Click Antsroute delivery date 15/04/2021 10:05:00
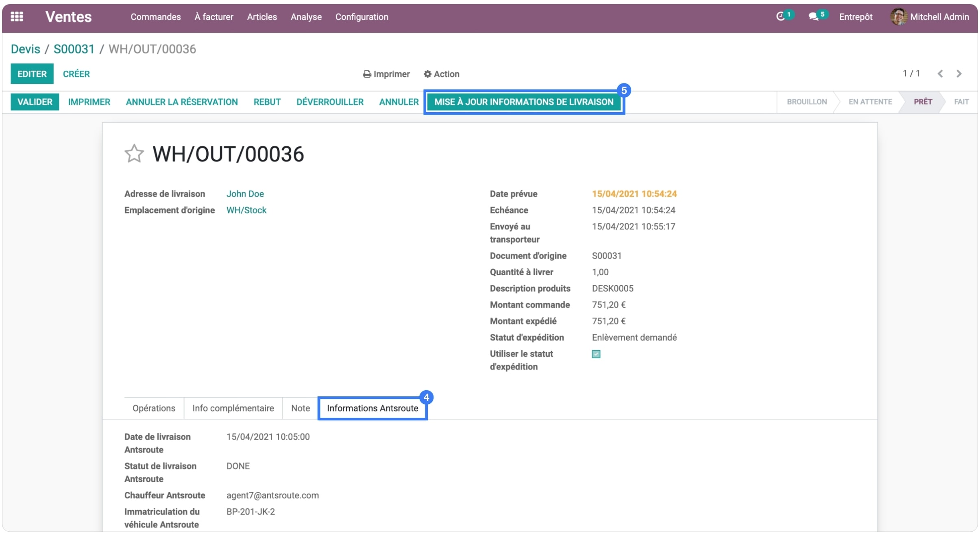Screen dimensions: 980x535 coord(268,437)
